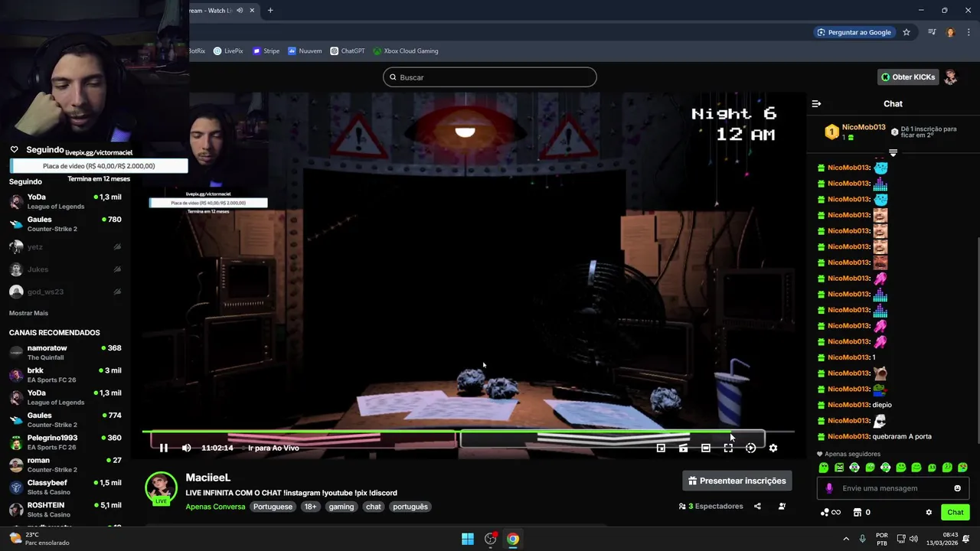This screenshot has width=980, height=551.
Task: Pause the video stream
Action: (163, 448)
